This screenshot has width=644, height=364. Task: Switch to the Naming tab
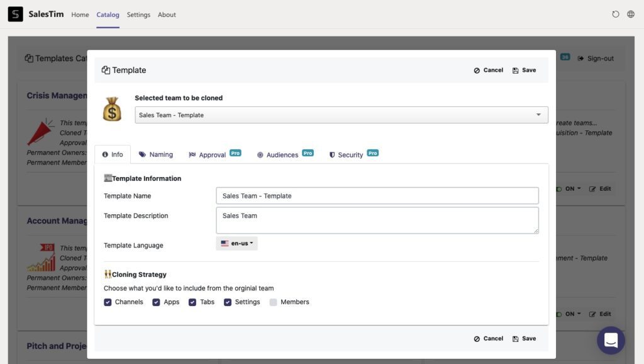pos(156,155)
